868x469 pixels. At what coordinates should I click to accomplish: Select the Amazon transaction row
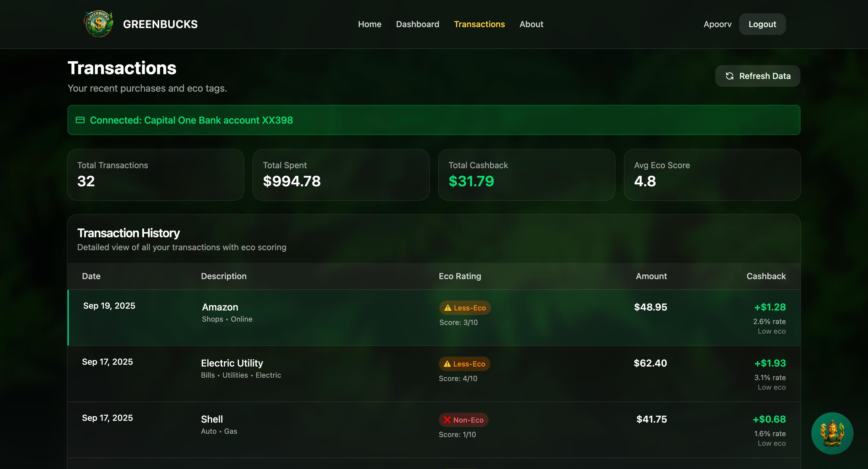tap(337, 317)
